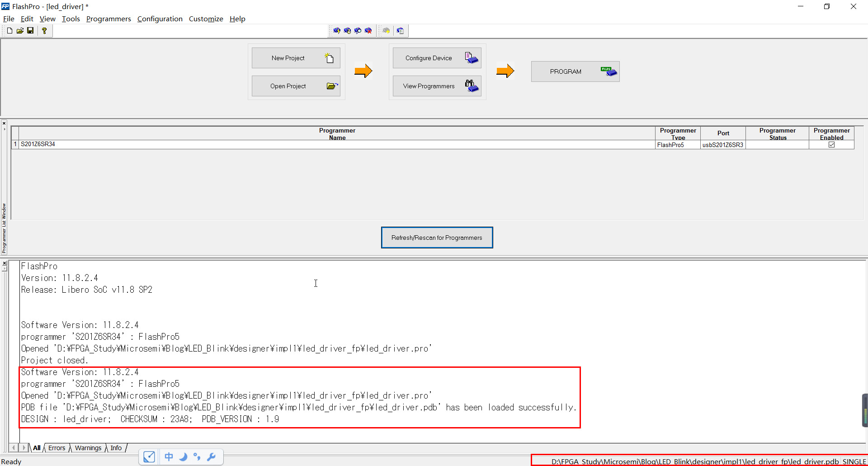Save the project via the disk toolbar icon
The image size is (868, 466).
[x=30, y=30]
